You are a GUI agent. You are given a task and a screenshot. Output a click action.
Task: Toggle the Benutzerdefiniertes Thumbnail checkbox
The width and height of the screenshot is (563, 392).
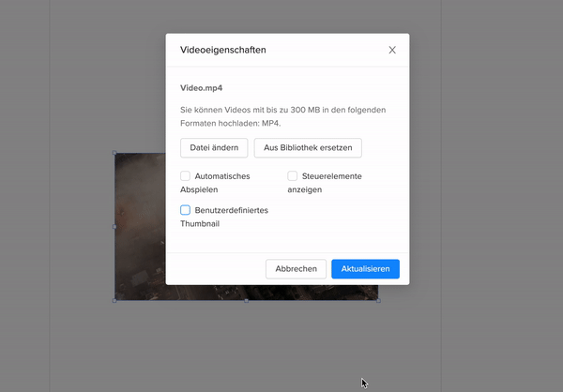[x=186, y=210]
